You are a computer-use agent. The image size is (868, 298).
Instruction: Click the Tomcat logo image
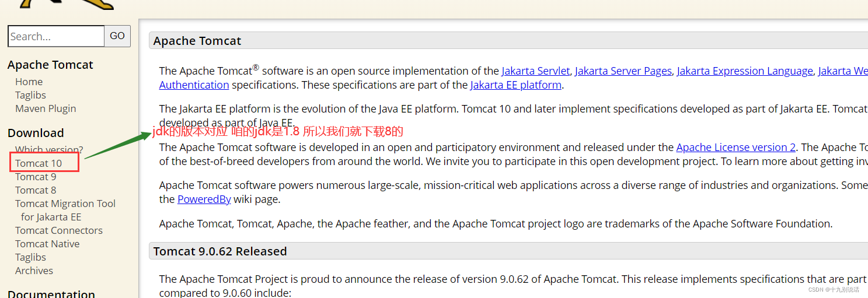(x=66, y=5)
